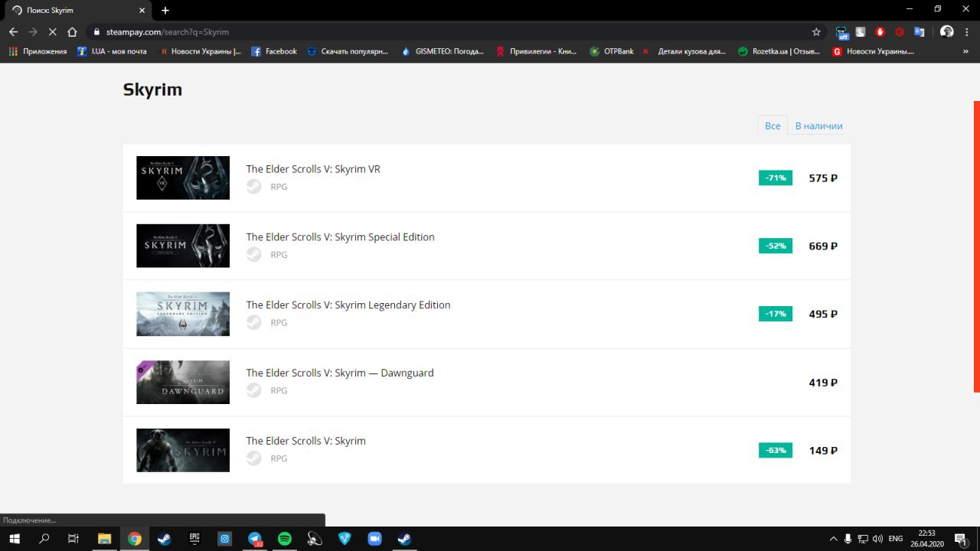
Task: Open the Chrome profile avatar
Action: pyautogui.click(x=947, y=32)
